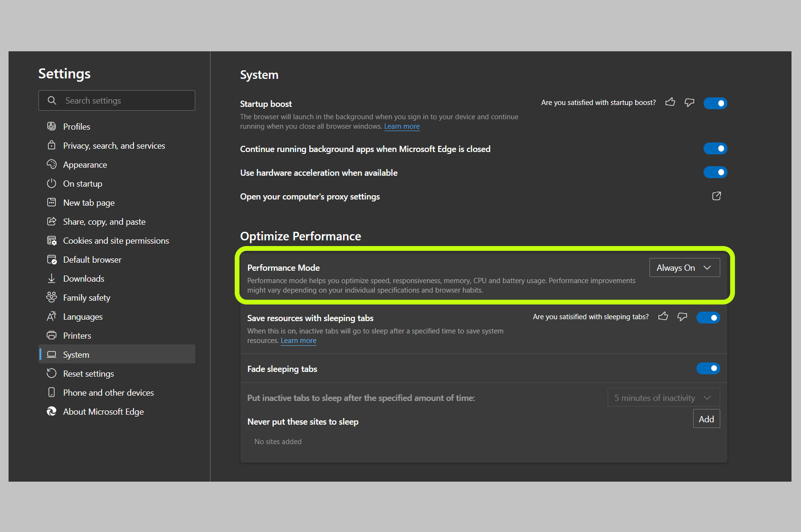Toggle Fade sleeping tabs switch
Screen dimensions: 801x532
[x=708, y=368]
